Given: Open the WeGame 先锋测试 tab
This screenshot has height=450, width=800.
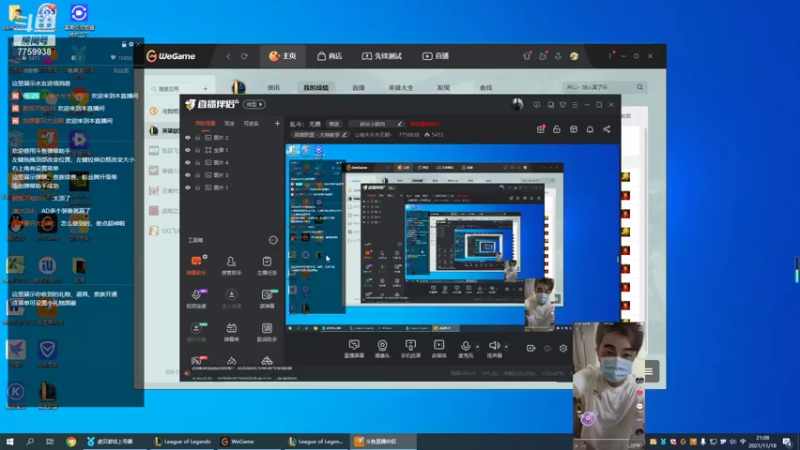Looking at the screenshot, I should click(382, 56).
